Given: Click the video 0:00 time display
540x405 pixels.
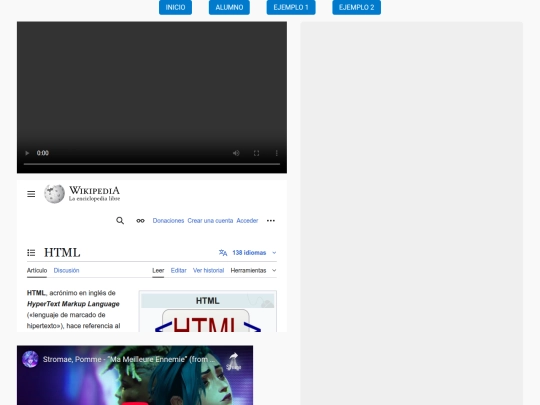Looking at the screenshot, I should coord(43,153).
